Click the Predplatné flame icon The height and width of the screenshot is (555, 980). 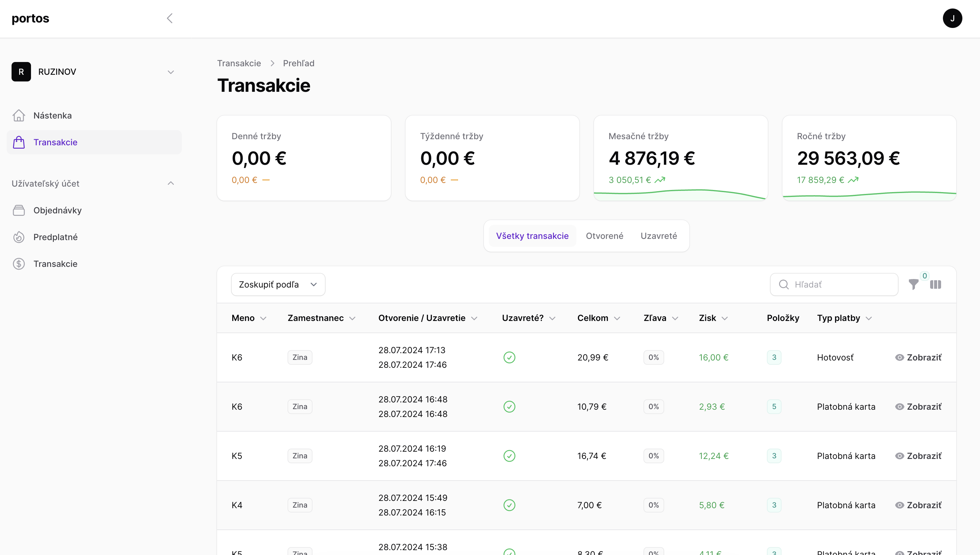[x=19, y=237]
